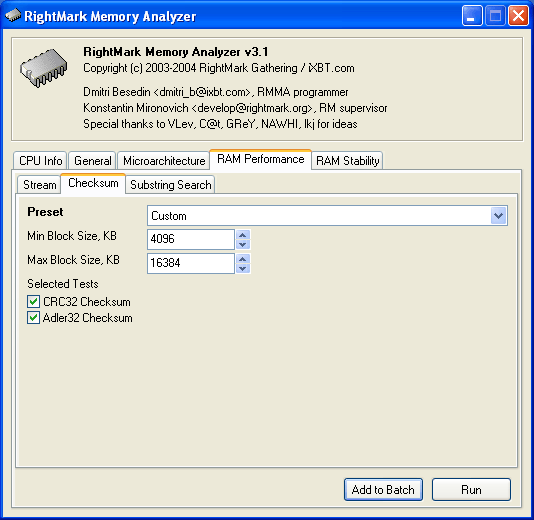Click the 'Preset' label text

coord(45,212)
